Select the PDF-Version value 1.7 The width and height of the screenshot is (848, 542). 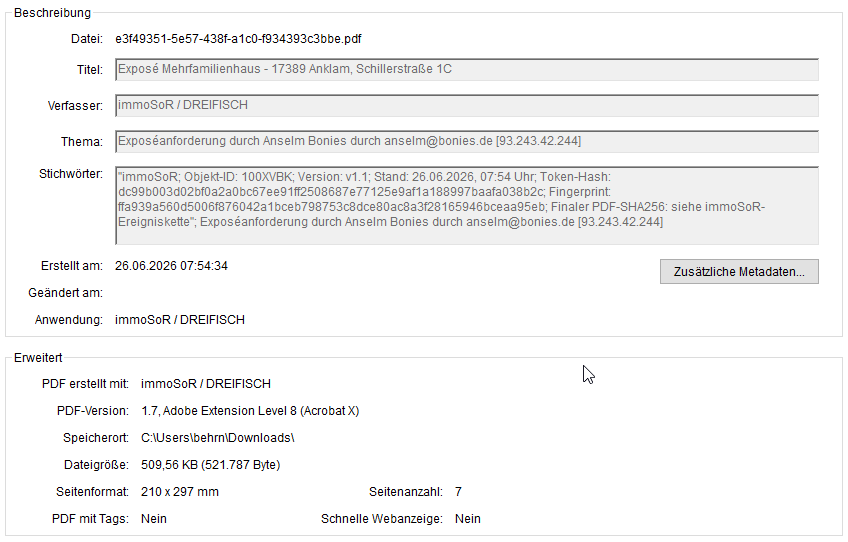tap(250, 411)
